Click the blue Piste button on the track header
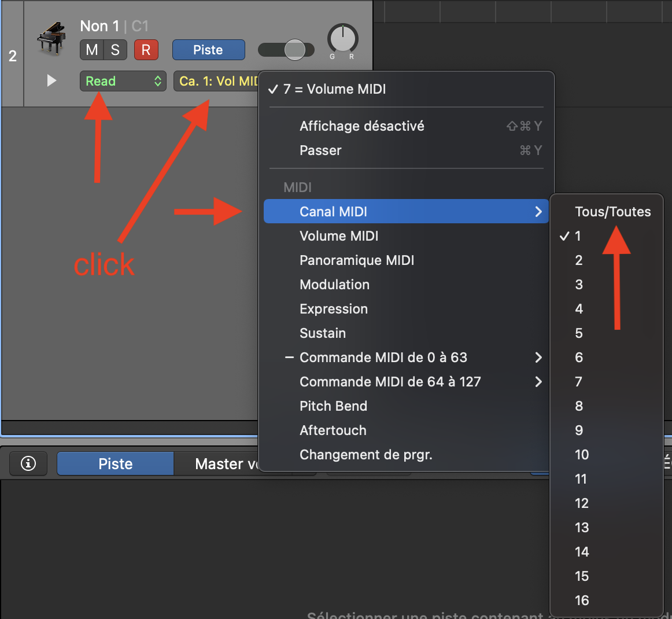 (x=208, y=50)
